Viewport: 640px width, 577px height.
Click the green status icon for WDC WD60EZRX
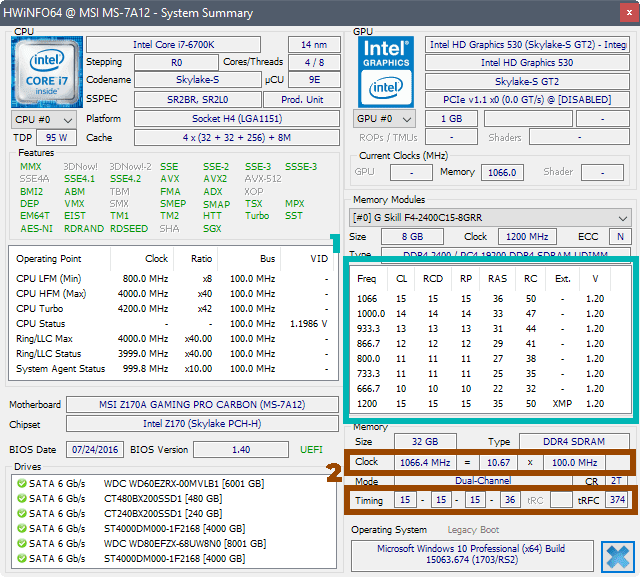click(x=24, y=483)
